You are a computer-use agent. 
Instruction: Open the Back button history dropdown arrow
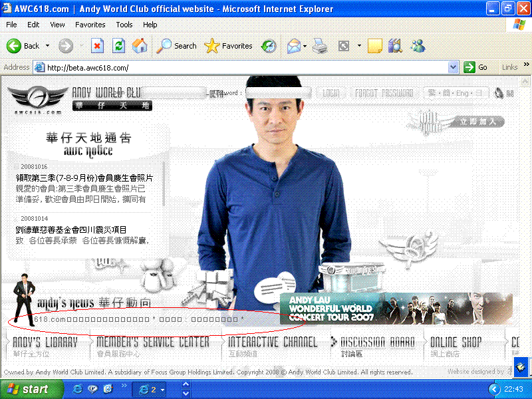coord(47,46)
